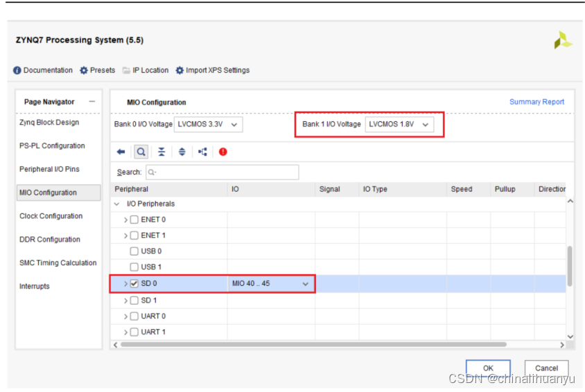Click the Documentation link
The image size is (585, 392).
click(x=48, y=70)
